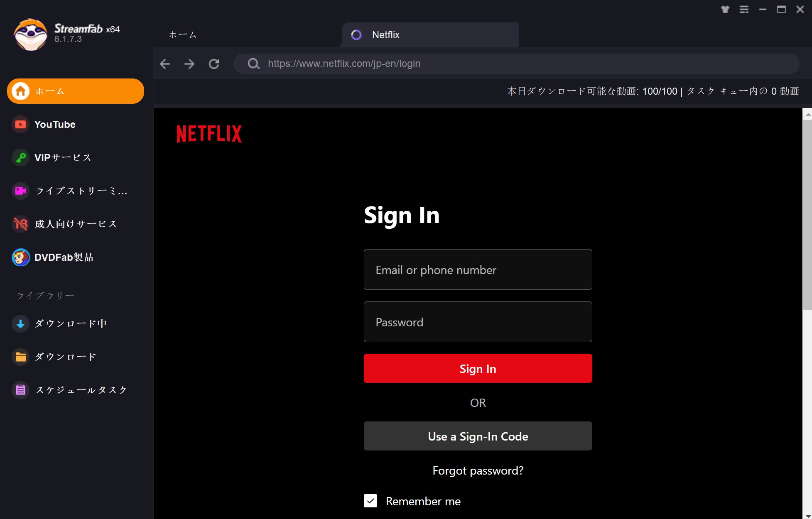This screenshot has height=519, width=812.
Task: Click the scheduled tasks list icon
Action: click(20, 390)
